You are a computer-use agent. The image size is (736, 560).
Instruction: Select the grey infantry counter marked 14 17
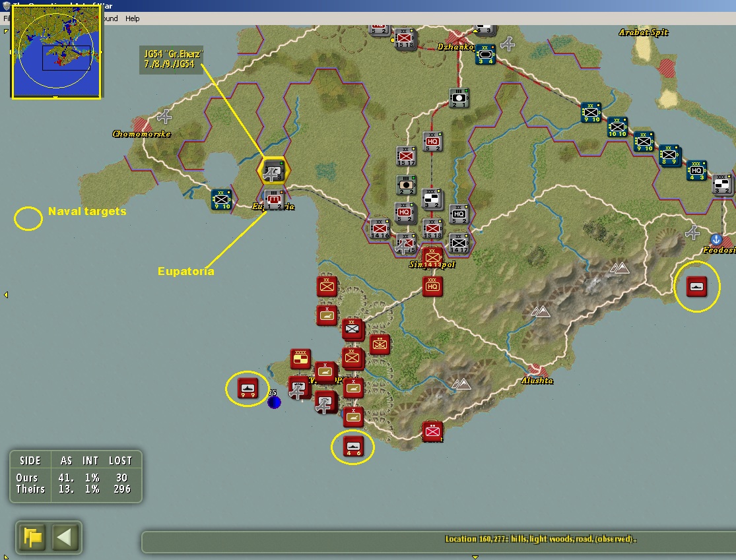tap(459, 243)
